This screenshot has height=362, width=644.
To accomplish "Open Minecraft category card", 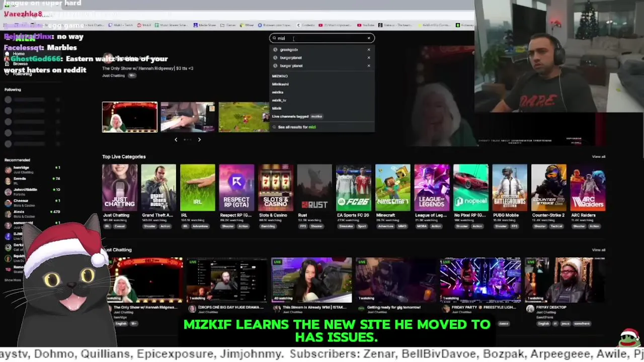I will coord(392,187).
